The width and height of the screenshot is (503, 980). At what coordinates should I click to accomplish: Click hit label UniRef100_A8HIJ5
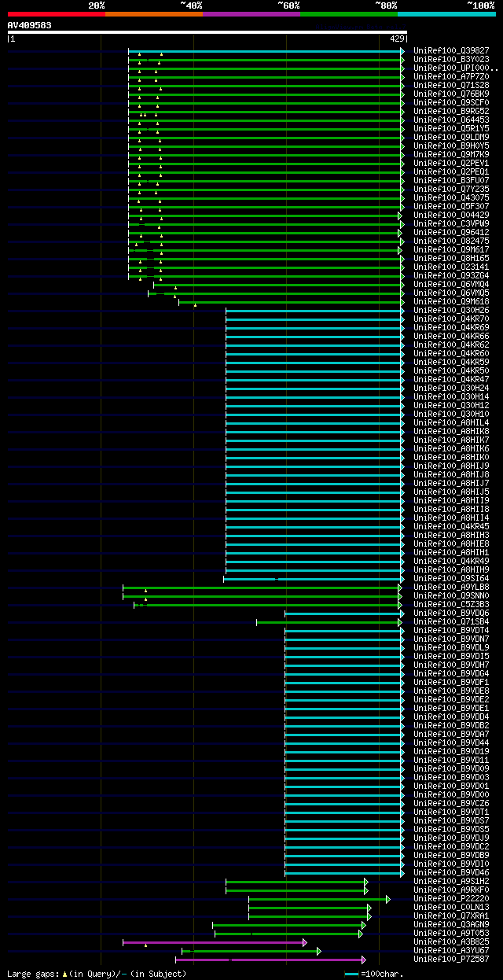(451, 492)
